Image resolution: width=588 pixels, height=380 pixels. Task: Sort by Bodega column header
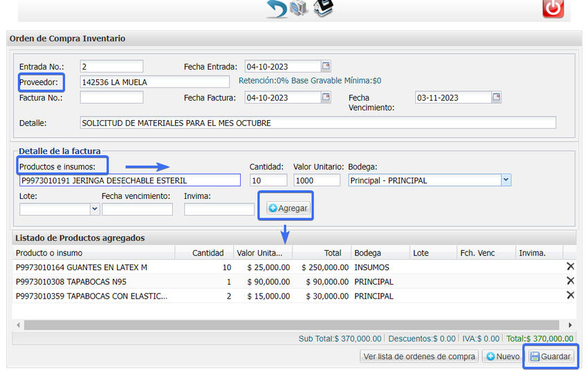point(380,253)
